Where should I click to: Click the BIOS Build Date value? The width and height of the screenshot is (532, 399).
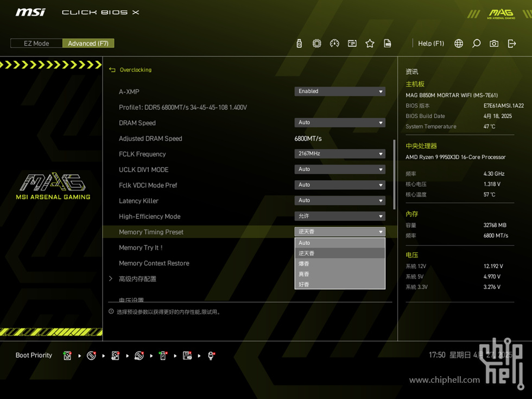coord(498,116)
